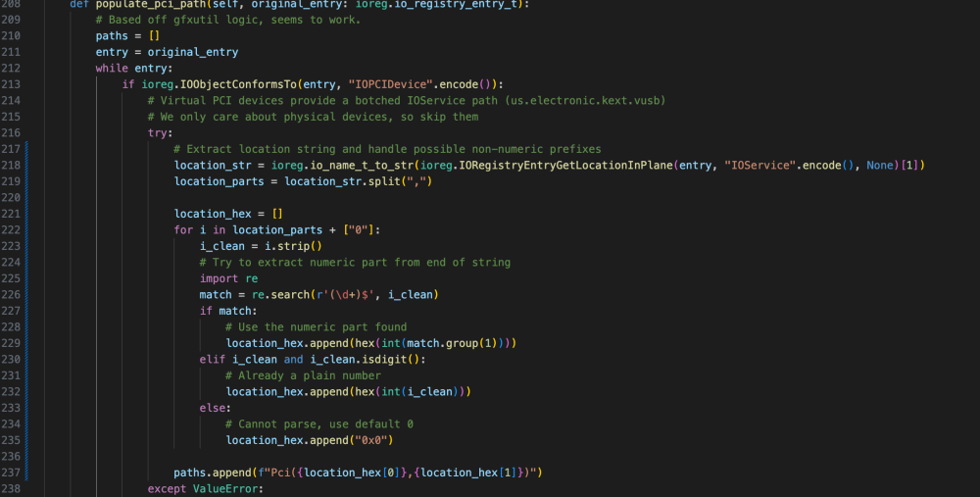Click the 'Extract location string' comment on line 217
Image resolution: width=980 pixels, height=497 pixels.
387,149
